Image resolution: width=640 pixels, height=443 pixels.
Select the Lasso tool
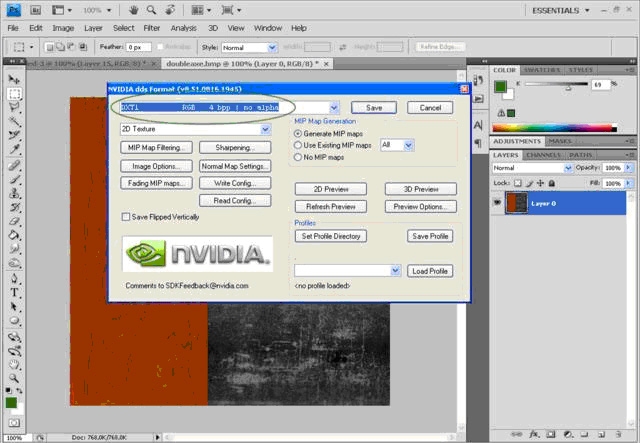14,107
